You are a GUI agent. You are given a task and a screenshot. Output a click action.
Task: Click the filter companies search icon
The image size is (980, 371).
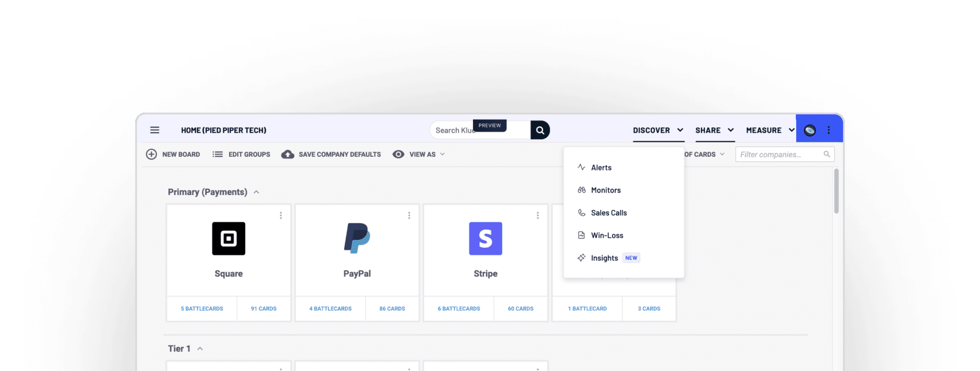[x=827, y=154]
